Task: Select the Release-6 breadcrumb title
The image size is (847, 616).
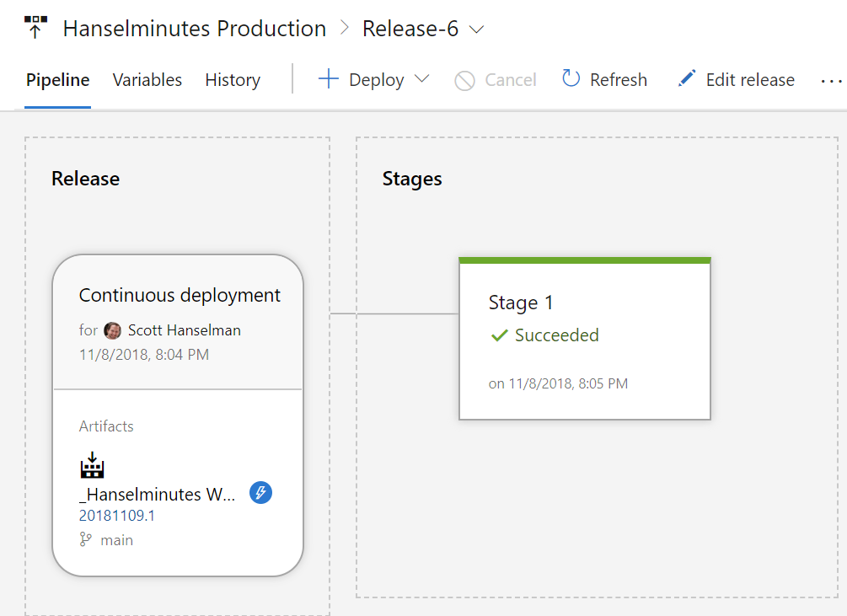Action: (410, 29)
